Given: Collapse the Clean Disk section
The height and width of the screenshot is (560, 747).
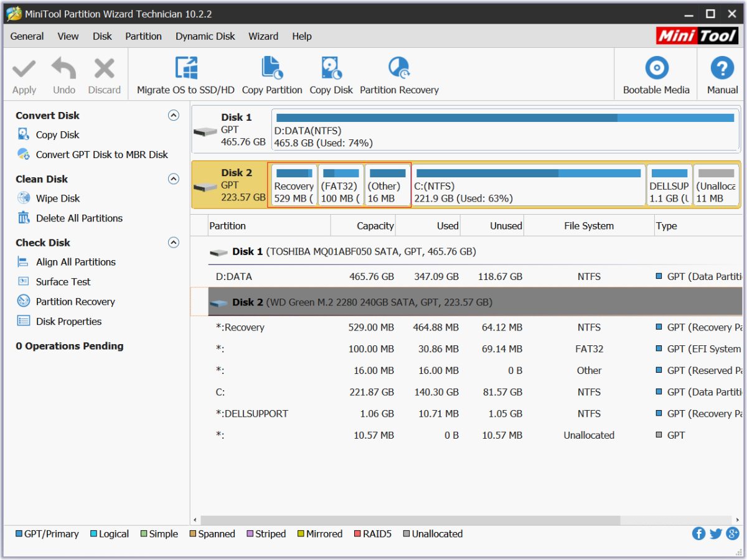Looking at the screenshot, I should (174, 179).
